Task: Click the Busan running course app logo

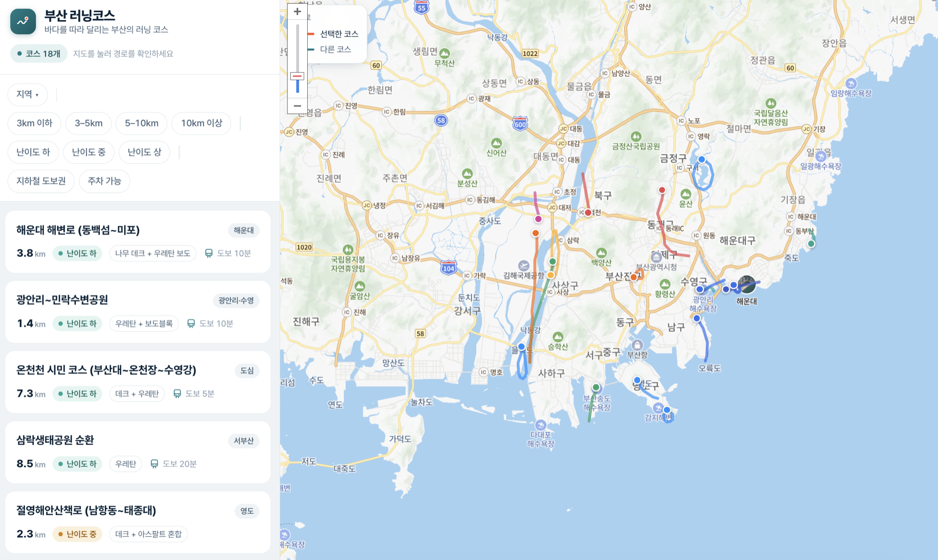Action: point(23,22)
